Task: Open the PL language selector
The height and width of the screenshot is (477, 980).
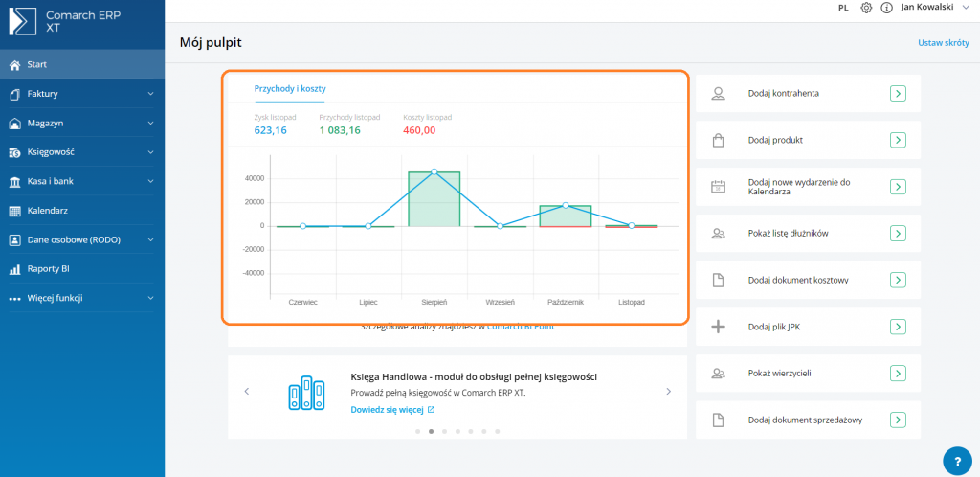Action: pyautogui.click(x=843, y=8)
